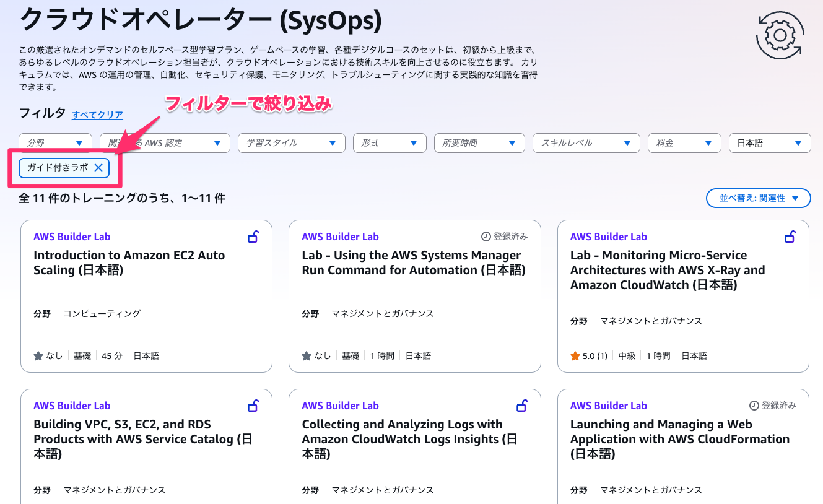Click the クラウドオペレーター (SysOps) heading

point(201,21)
